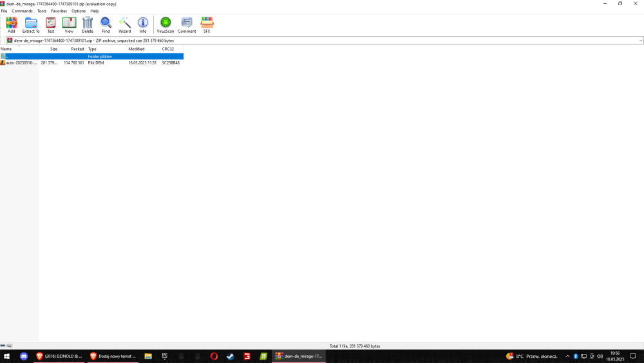Open the Extract To tool
644x363 pixels.
click(x=31, y=24)
